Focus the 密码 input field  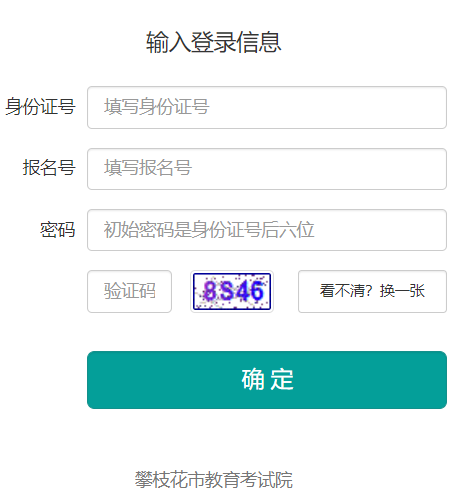(267, 230)
